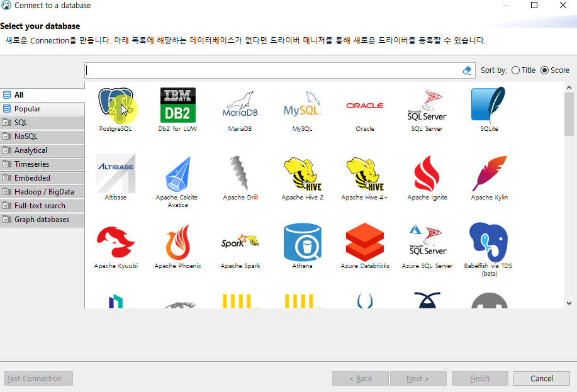The image size is (577, 392).
Task: Sort database list by Title
Action: [524, 70]
